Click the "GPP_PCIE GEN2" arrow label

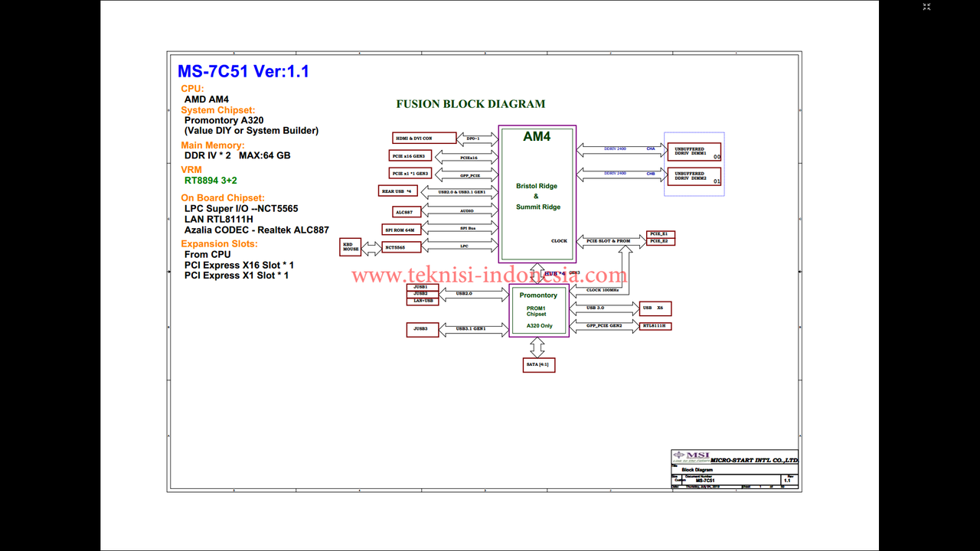pos(604,326)
